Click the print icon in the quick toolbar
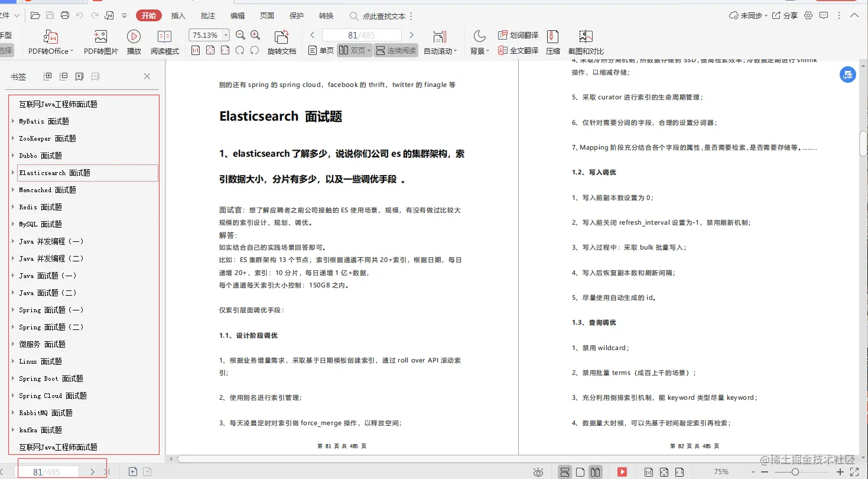The height and width of the screenshot is (479, 868). (65, 15)
